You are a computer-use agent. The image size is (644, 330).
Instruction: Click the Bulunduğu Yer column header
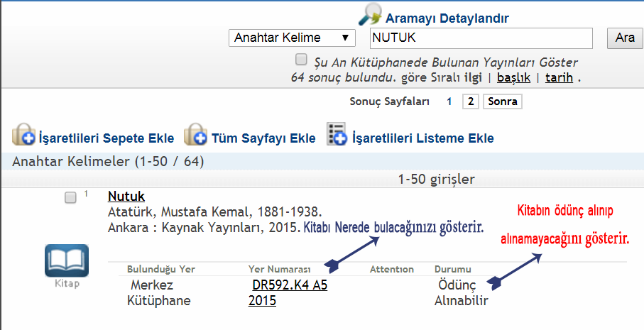click(x=161, y=270)
